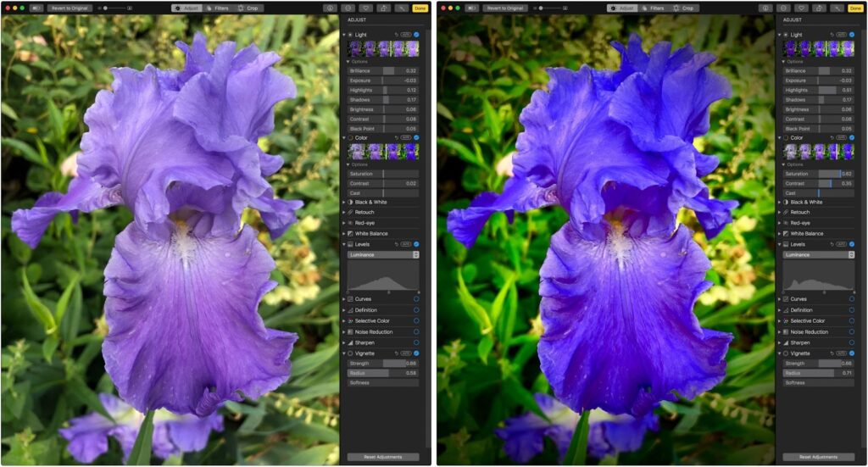Screen dimensions: 868x467
Task: Switch to the Crop tab in right window
Action: 683,8
